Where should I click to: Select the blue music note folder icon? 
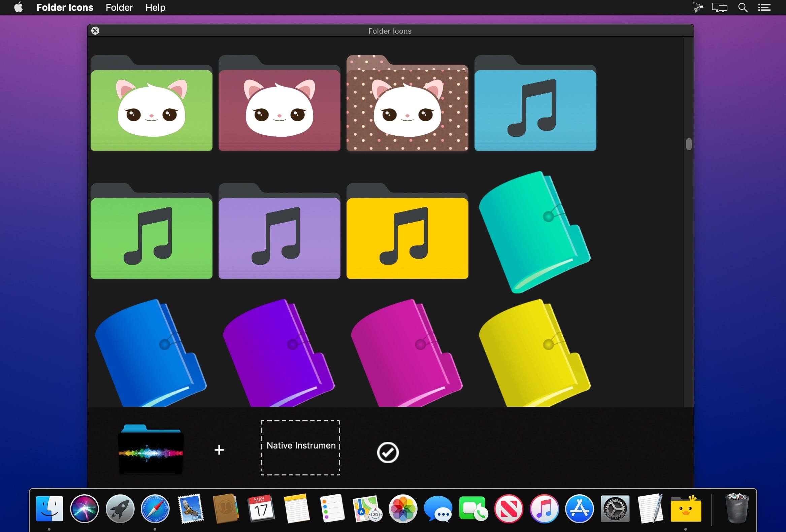[535, 103]
